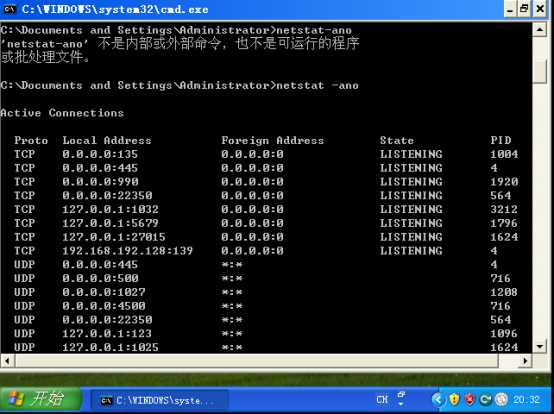The image size is (554, 414).
Task: Click the yellow shield tray icon
Action: coord(454,400)
